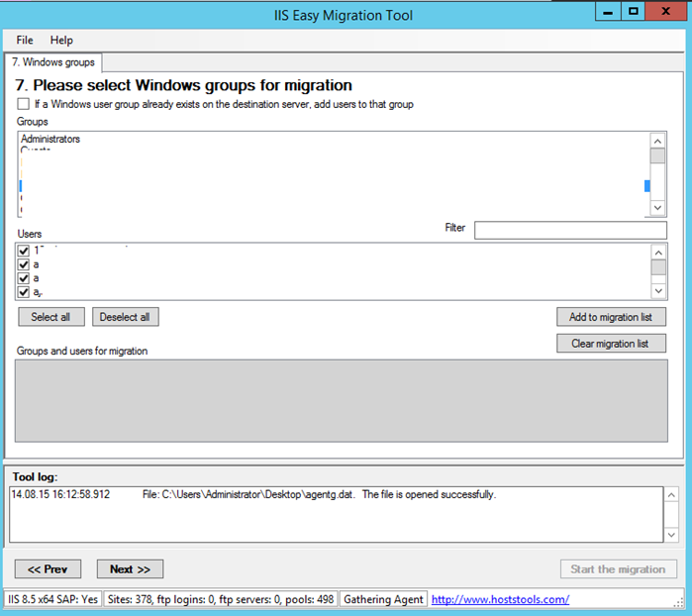The image size is (692, 616).
Task: Enable adding users to existing Windows group
Action: tap(24, 104)
